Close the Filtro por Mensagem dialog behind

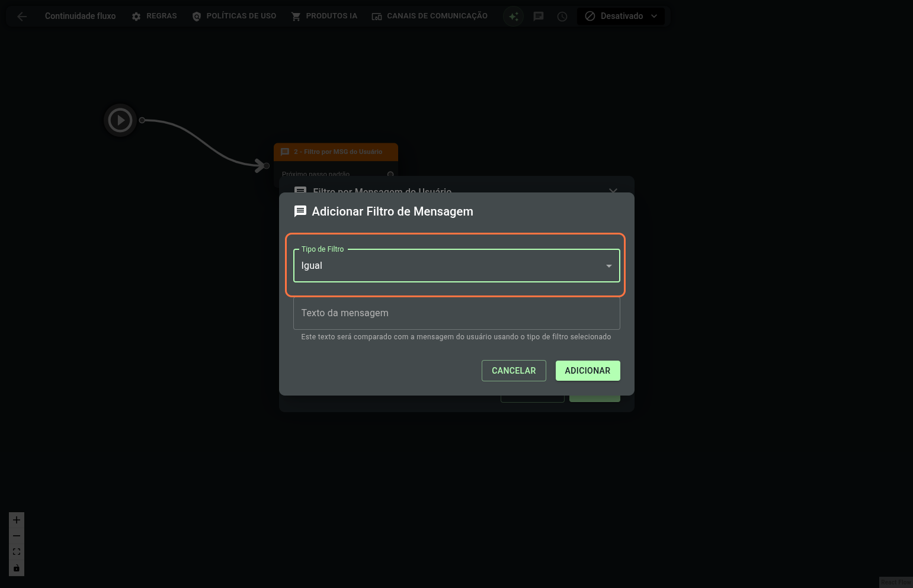coord(613,190)
